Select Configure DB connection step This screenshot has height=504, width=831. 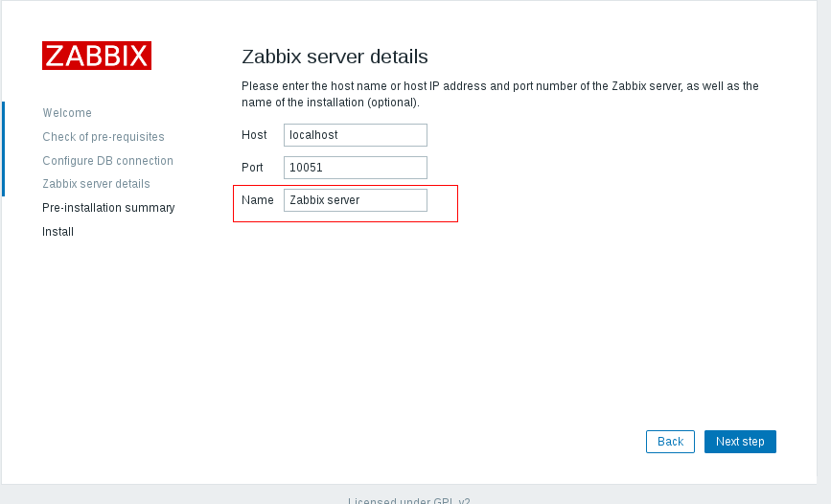point(107,161)
